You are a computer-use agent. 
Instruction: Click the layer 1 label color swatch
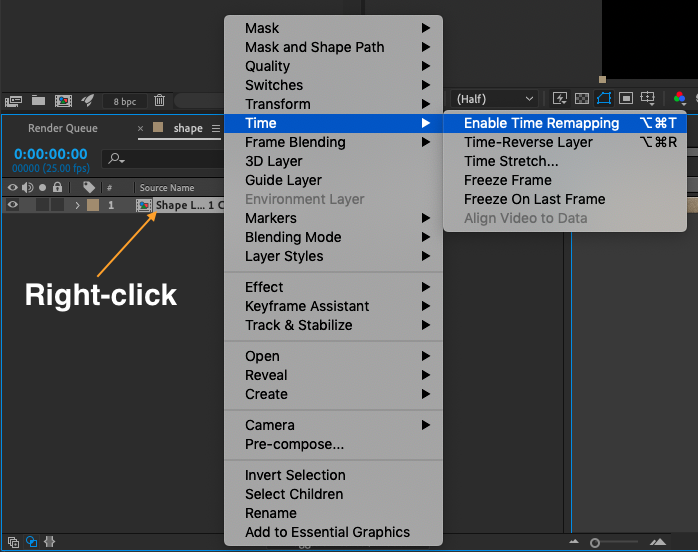coord(93,205)
